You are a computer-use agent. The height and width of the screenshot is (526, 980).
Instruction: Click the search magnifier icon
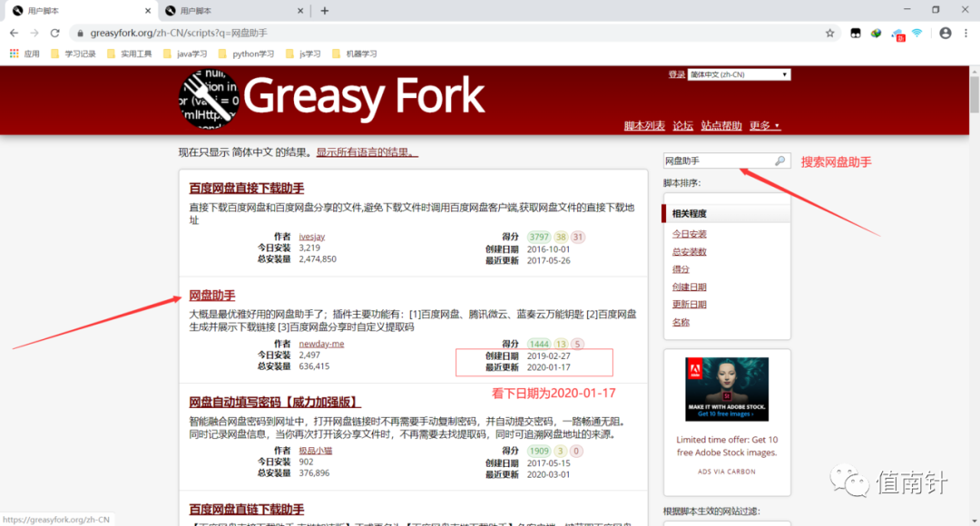coord(779,161)
